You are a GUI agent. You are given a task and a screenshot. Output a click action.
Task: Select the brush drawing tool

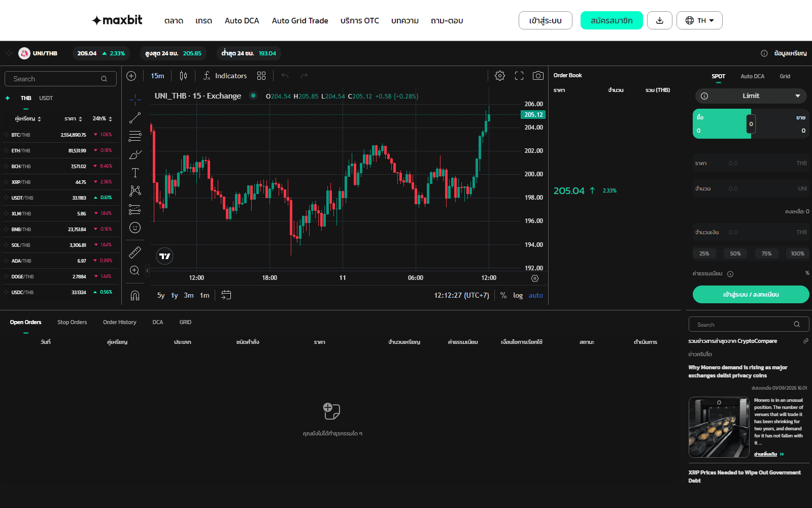(135, 154)
